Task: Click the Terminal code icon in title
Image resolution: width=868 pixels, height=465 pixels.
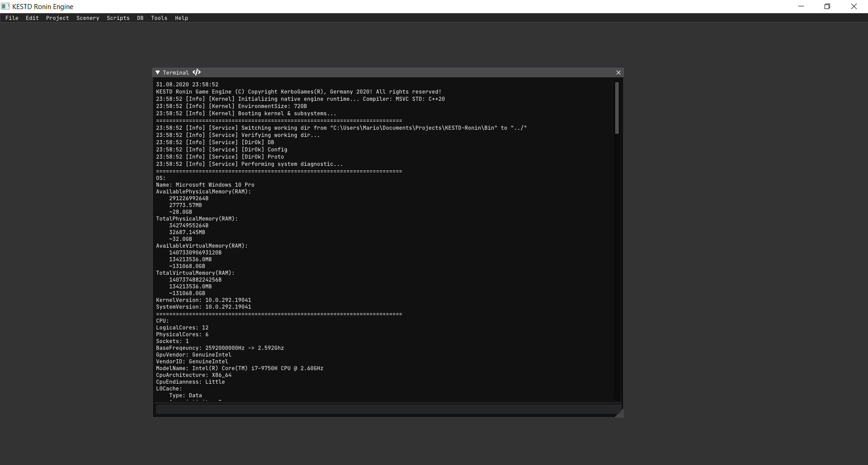Action: pyautogui.click(x=196, y=72)
